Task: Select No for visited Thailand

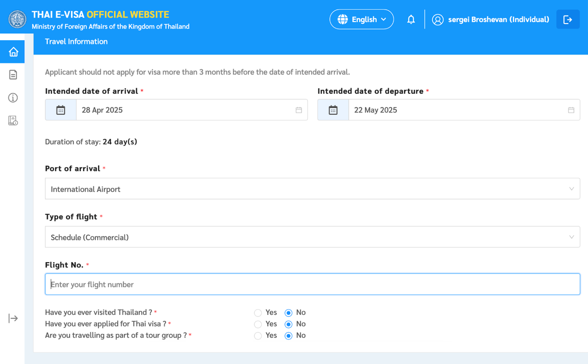Action: [288, 313]
